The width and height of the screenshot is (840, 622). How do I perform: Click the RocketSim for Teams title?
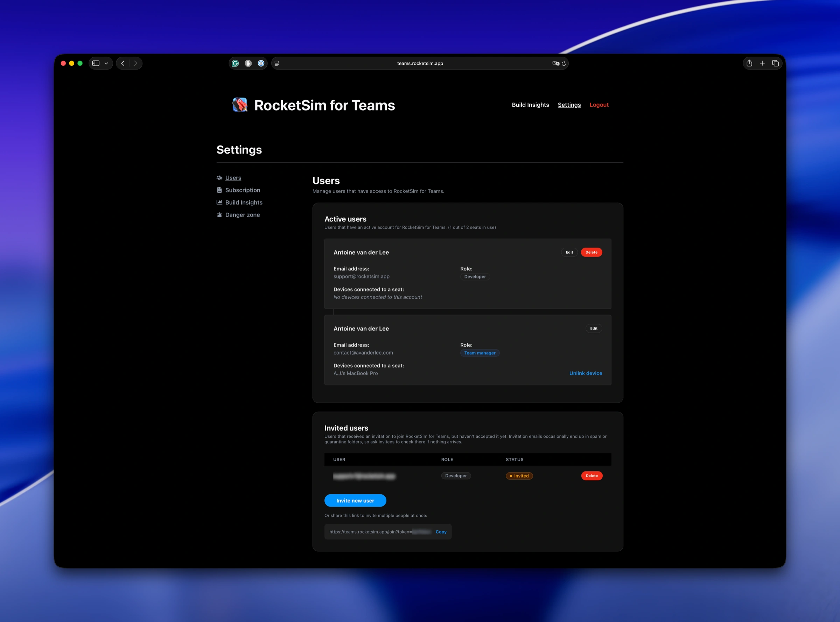click(324, 105)
